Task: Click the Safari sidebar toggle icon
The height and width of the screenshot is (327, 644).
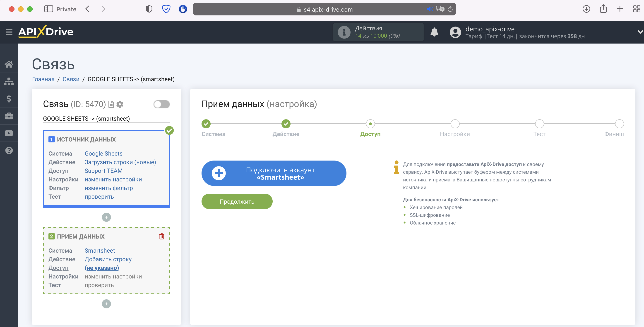Action: point(48,9)
